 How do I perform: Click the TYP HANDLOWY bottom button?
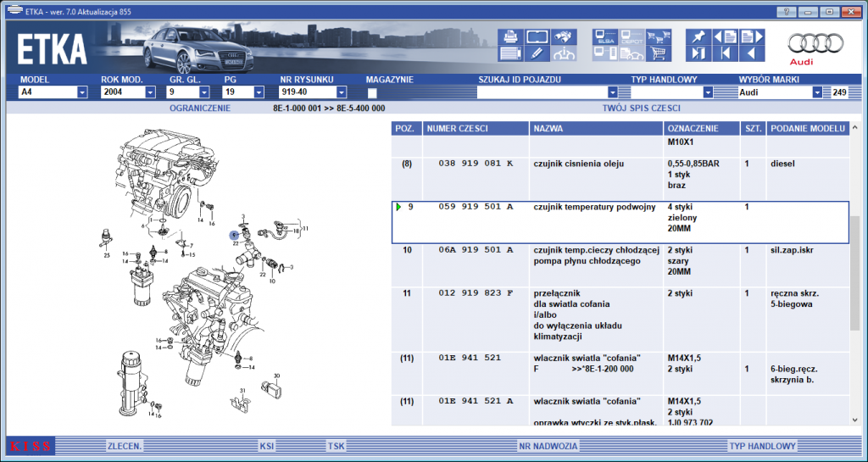tap(762, 446)
